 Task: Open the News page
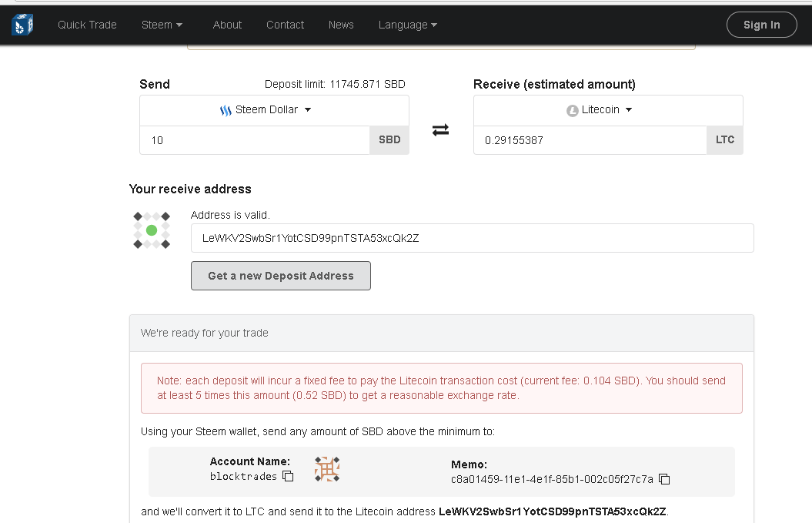click(x=341, y=25)
